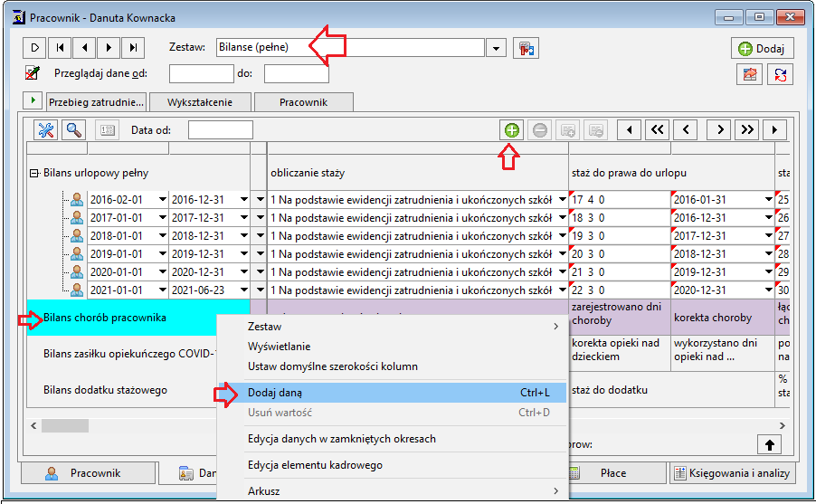Switch to the upper Pracownik tab

click(303, 102)
